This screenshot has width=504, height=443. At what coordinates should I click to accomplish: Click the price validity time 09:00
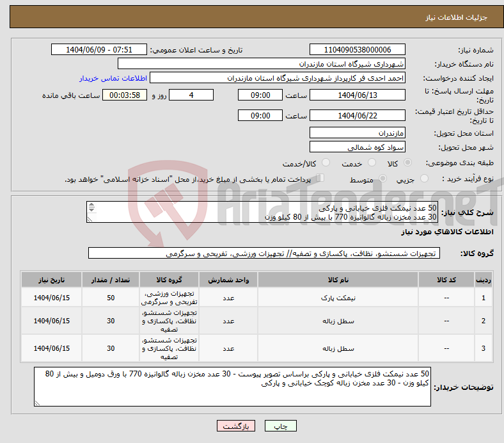pyautogui.click(x=260, y=115)
